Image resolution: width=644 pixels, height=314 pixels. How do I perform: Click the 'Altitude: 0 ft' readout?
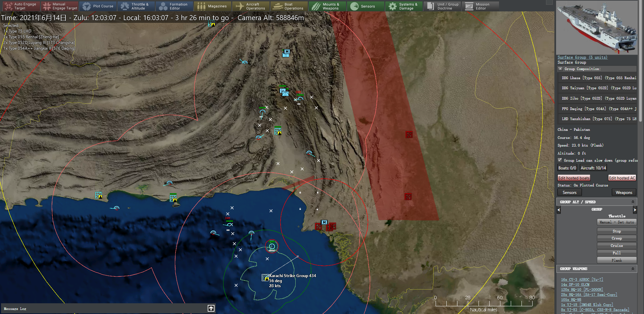click(x=572, y=153)
